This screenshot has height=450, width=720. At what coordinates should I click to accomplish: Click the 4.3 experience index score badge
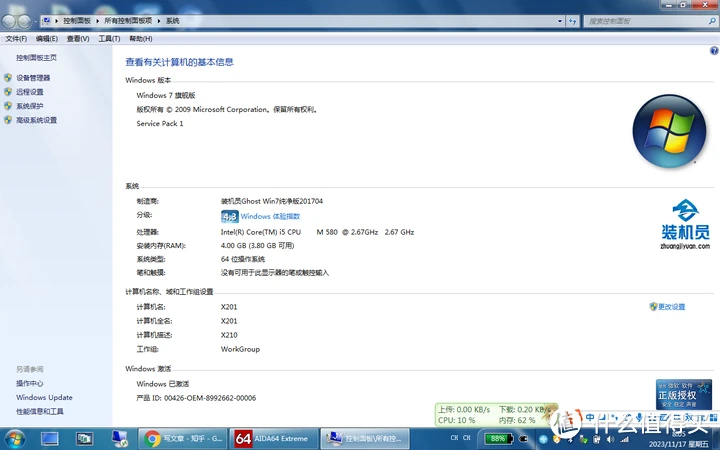pos(230,216)
